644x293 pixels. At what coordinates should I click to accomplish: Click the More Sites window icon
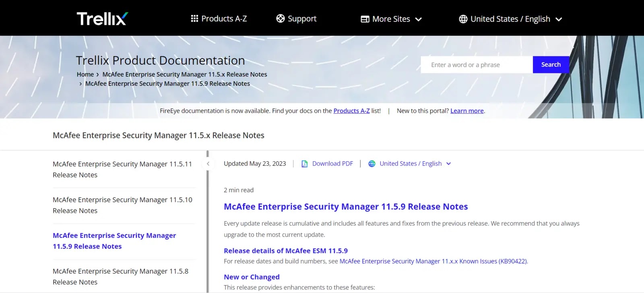coord(365,19)
